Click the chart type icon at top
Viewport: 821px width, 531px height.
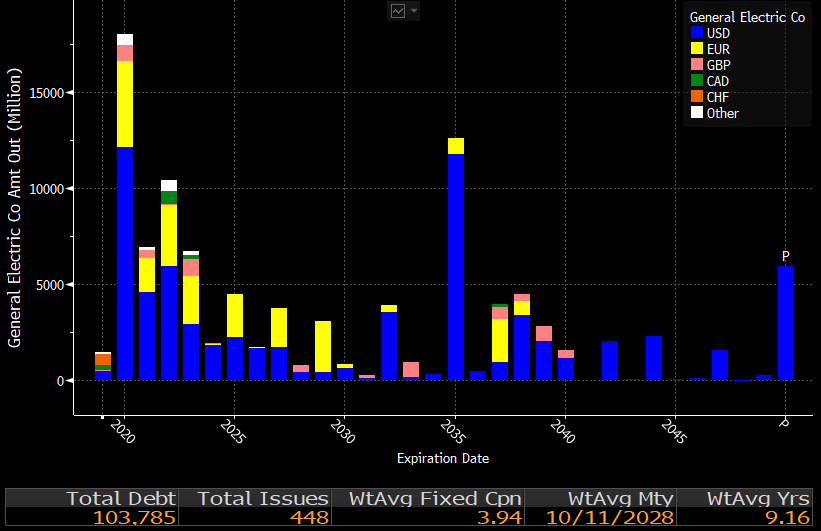coord(398,11)
